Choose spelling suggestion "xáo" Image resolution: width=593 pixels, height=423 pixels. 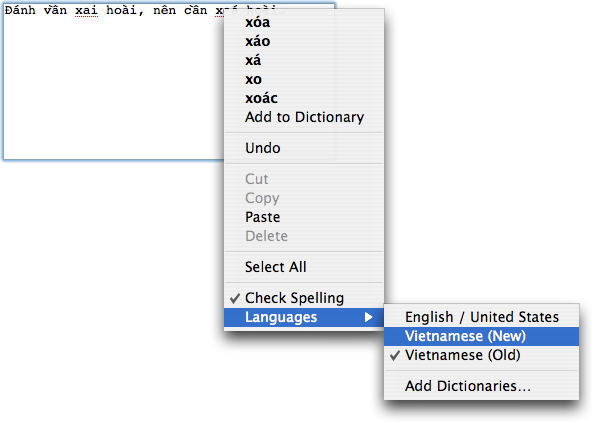pyautogui.click(x=304, y=41)
